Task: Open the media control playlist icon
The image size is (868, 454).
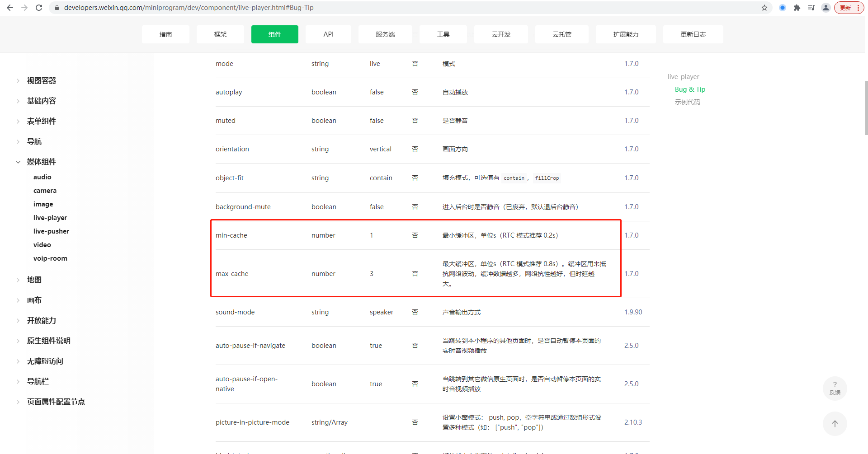Action: (x=811, y=8)
